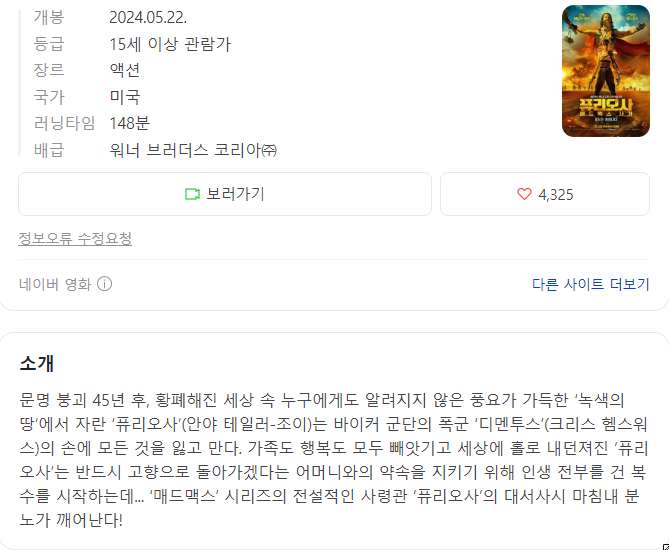Expand 다른 사이트 더보기

click(590, 284)
